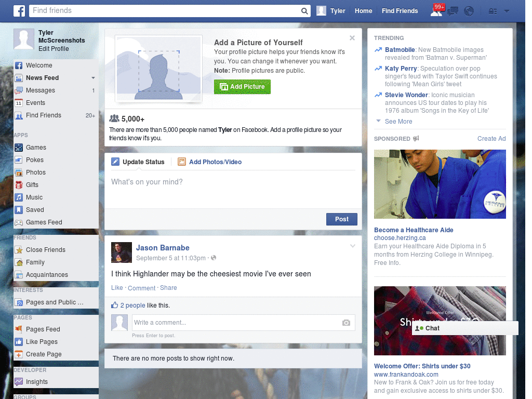Click the Find Friends sidebar icon
Screen dimensions: 532x399
click(x=19, y=115)
